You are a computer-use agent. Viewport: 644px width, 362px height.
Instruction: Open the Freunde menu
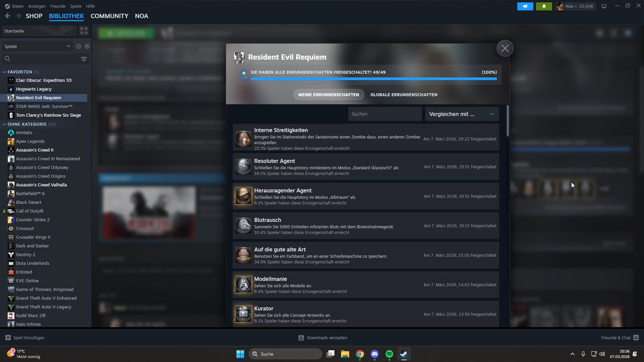[x=58, y=6]
